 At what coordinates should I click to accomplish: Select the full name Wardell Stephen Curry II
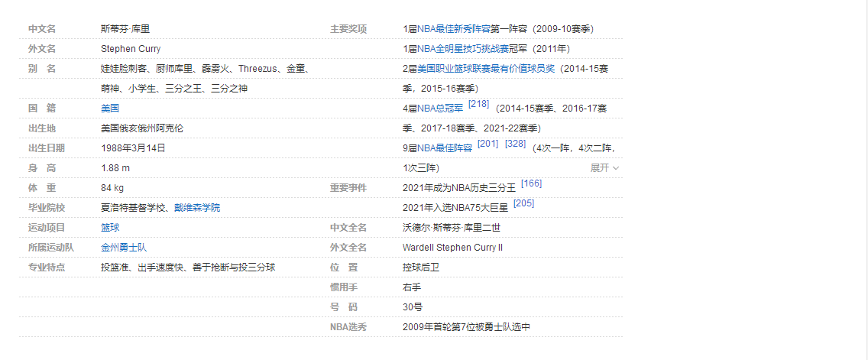[453, 248]
